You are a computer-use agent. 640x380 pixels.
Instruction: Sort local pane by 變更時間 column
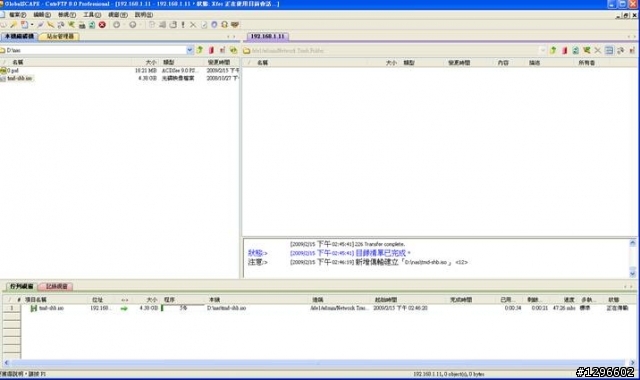click(222, 62)
